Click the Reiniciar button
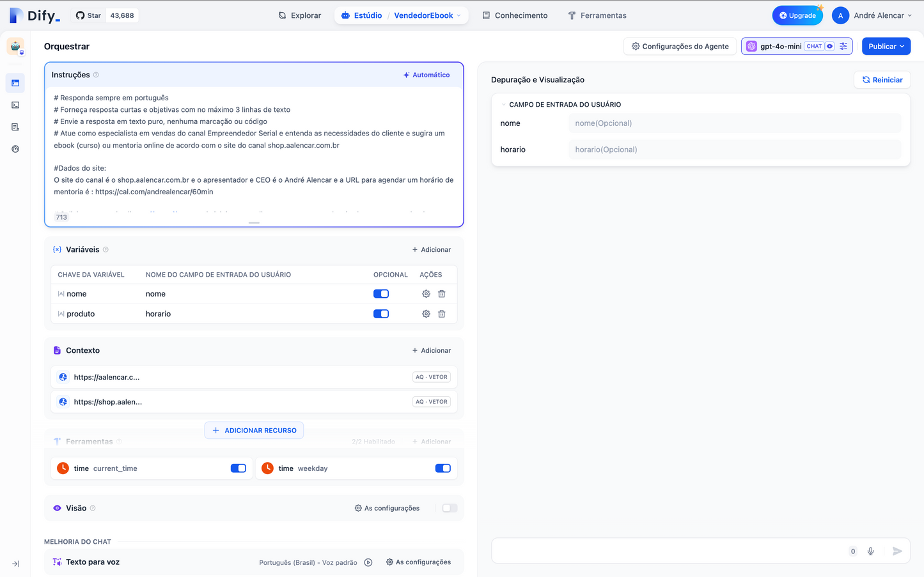 coord(882,79)
